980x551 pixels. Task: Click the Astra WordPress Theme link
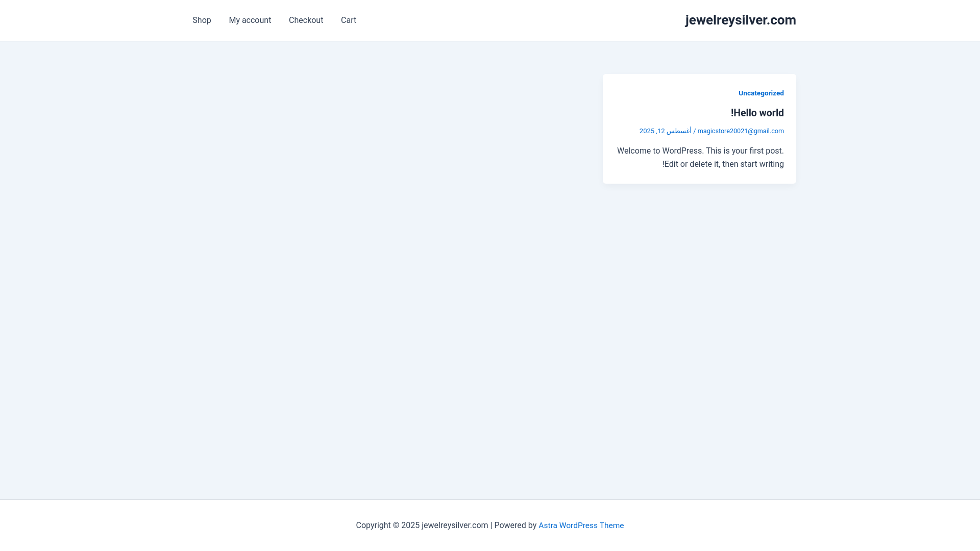pyautogui.click(x=581, y=525)
